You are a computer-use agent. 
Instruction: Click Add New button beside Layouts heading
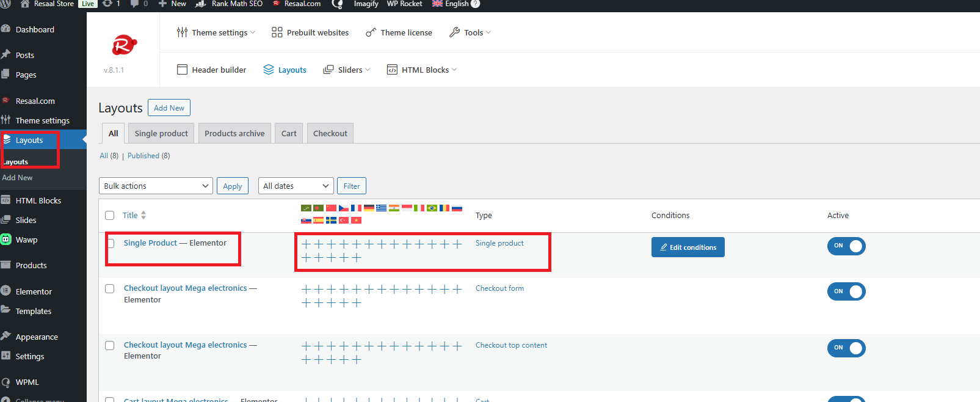(x=169, y=108)
